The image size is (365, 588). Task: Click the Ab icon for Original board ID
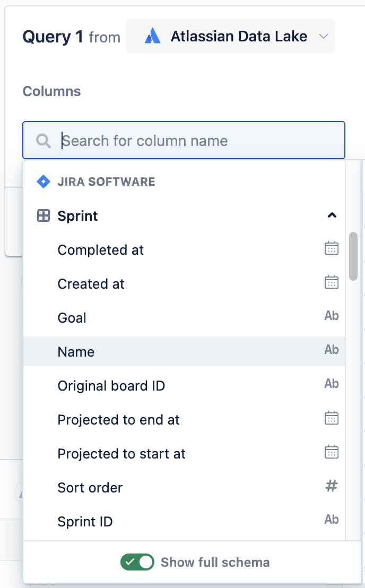tap(331, 384)
